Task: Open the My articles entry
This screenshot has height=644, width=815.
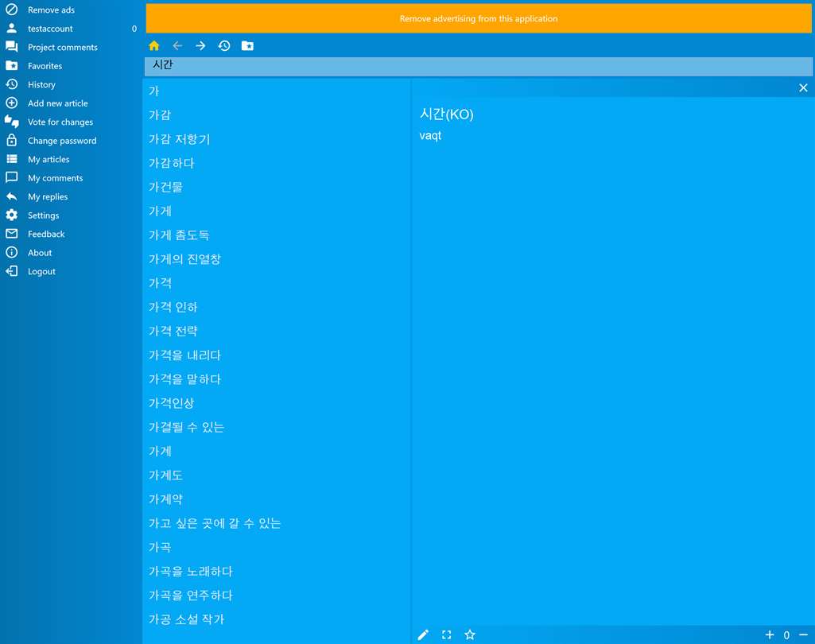Action: [x=71, y=159]
